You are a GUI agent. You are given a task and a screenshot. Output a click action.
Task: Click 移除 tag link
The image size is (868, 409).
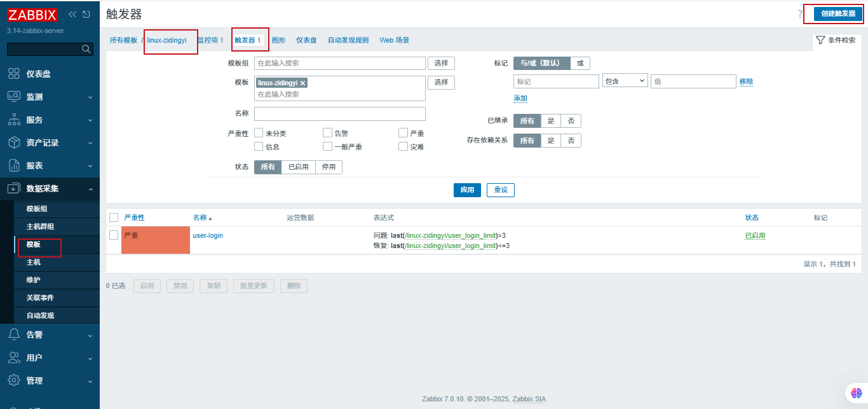pos(746,81)
